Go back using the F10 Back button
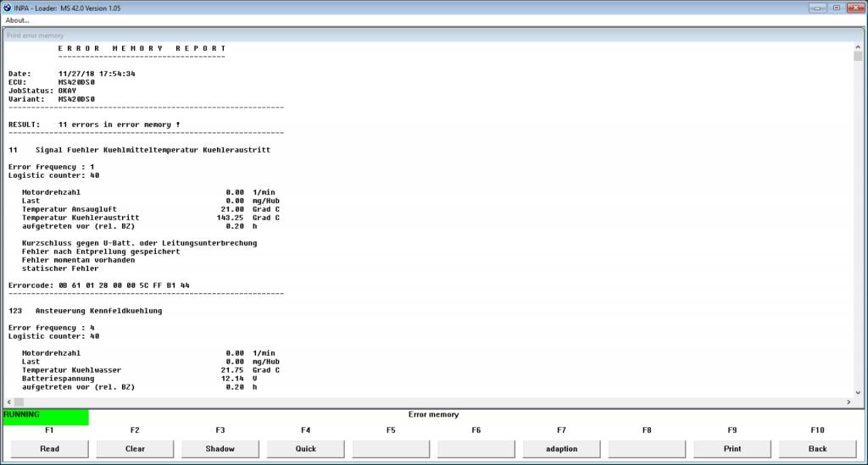This screenshot has height=465, width=868. click(817, 449)
